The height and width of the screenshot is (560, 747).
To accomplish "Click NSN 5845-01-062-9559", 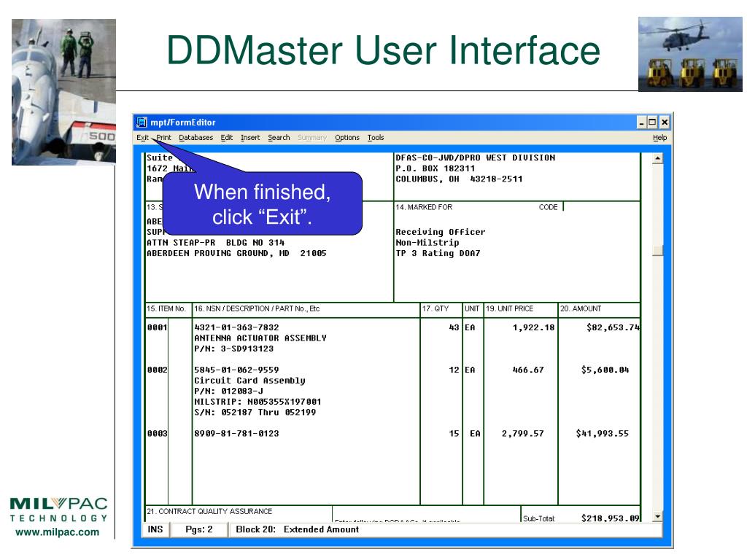I will click(x=237, y=370).
